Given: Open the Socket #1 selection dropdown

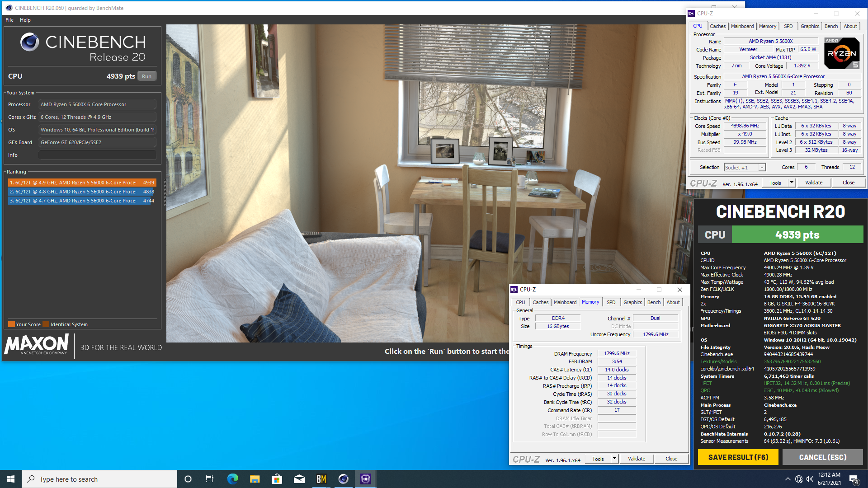Looking at the screenshot, I should click(745, 168).
